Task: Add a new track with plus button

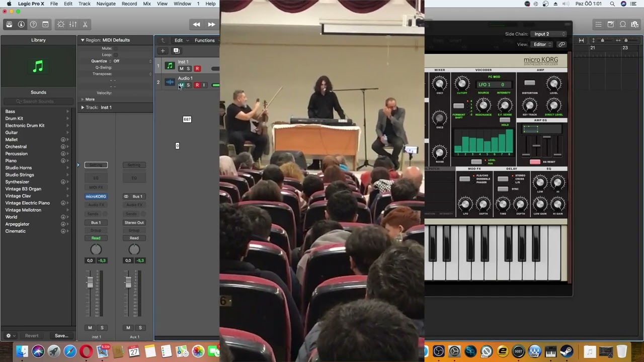Action: pyautogui.click(x=163, y=50)
